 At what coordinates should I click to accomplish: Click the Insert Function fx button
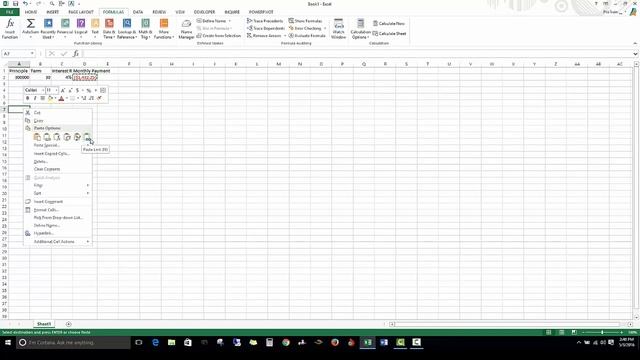(10, 29)
